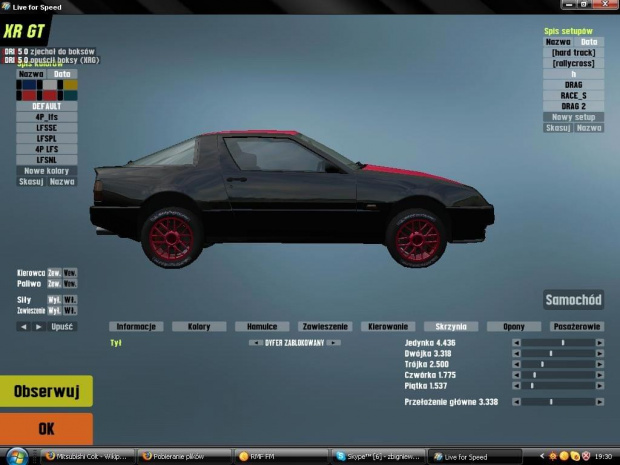Click Skasuj under color list
This screenshot has height=465, width=620.
point(31,182)
